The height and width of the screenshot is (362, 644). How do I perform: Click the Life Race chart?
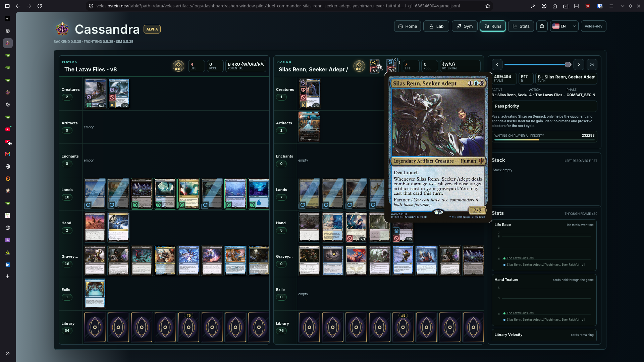click(x=544, y=245)
